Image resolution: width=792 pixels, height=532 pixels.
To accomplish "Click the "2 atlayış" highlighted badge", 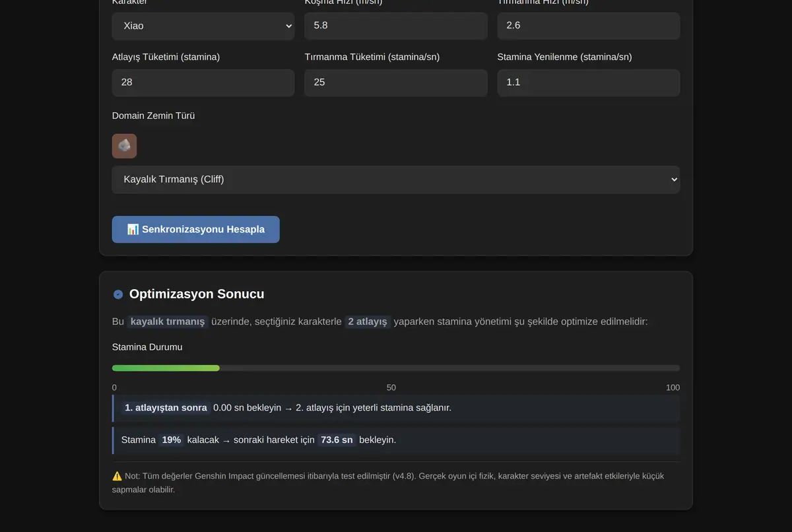I will 368,321.
